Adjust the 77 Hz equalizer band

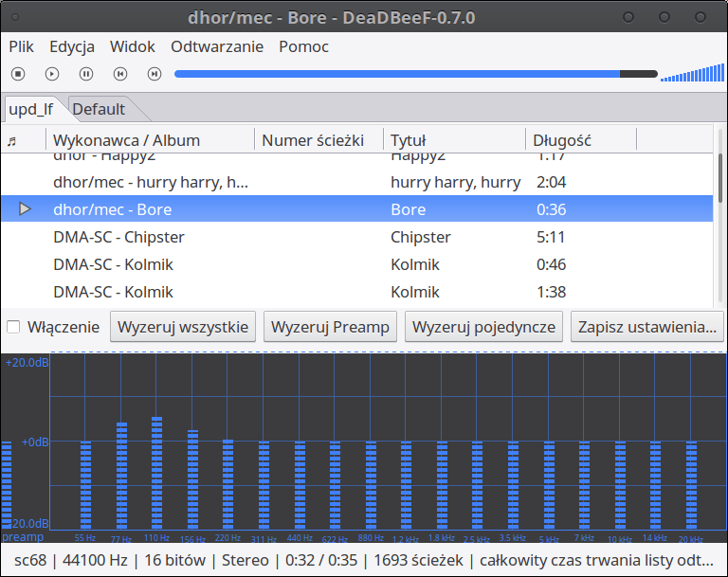pos(121,476)
